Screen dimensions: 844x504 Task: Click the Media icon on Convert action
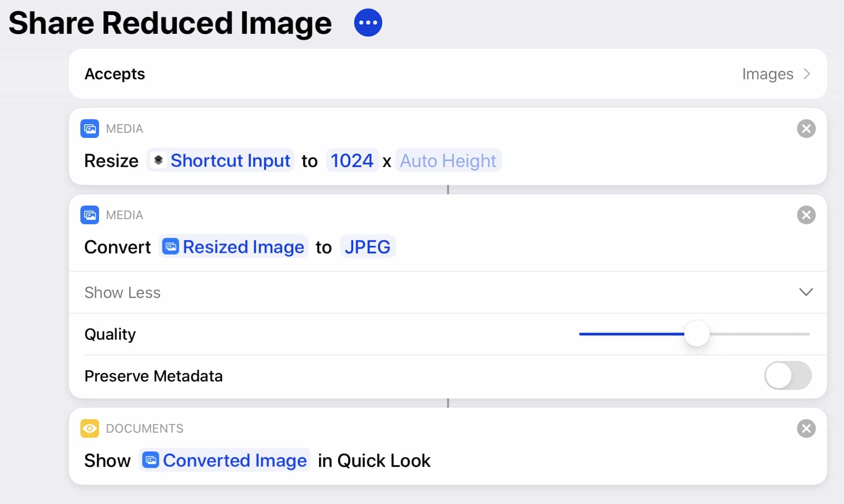(x=90, y=215)
